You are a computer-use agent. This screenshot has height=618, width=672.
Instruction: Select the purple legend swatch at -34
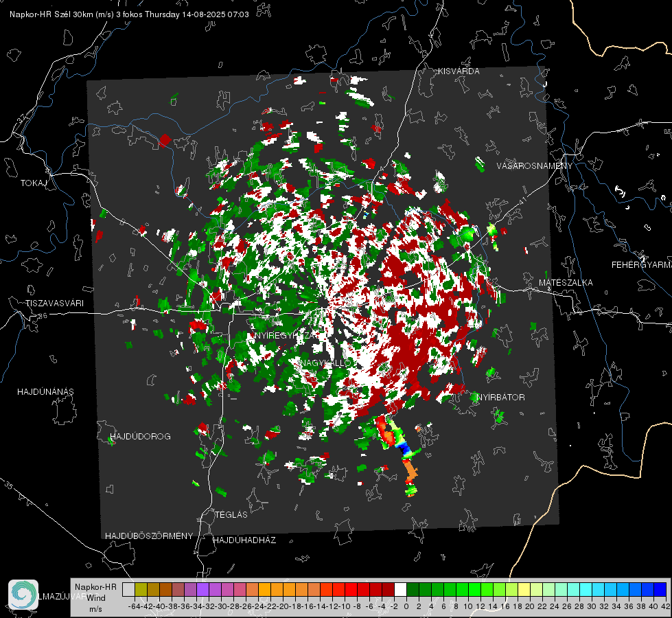pyautogui.click(x=202, y=590)
